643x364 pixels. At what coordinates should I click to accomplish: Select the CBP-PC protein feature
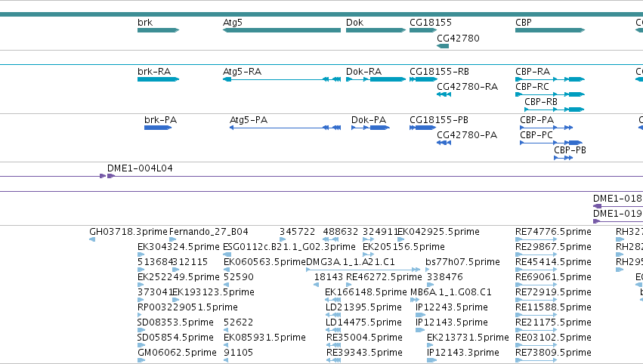551,143
